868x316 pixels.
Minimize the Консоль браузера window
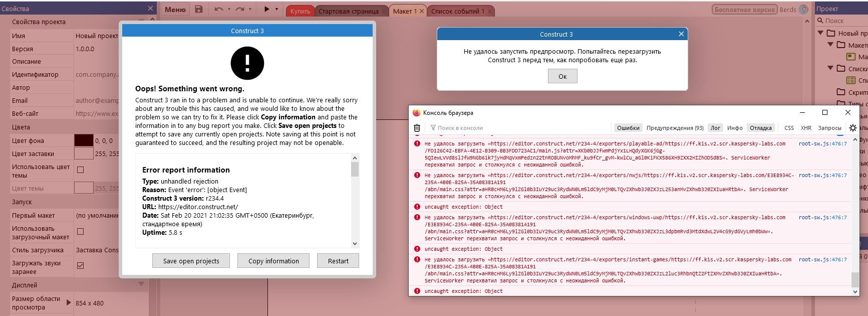point(802,112)
